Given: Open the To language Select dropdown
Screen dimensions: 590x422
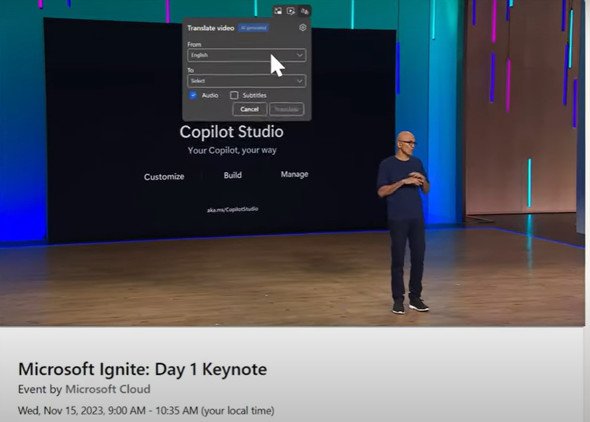Looking at the screenshot, I should (x=246, y=81).
